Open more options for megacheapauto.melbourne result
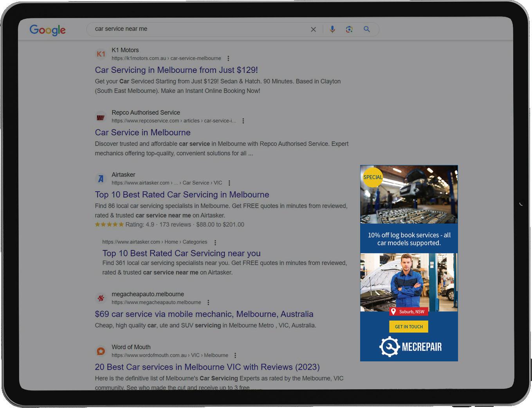This screenshot has width=532, height=408. pyautogui.click(x=208, y=303)
